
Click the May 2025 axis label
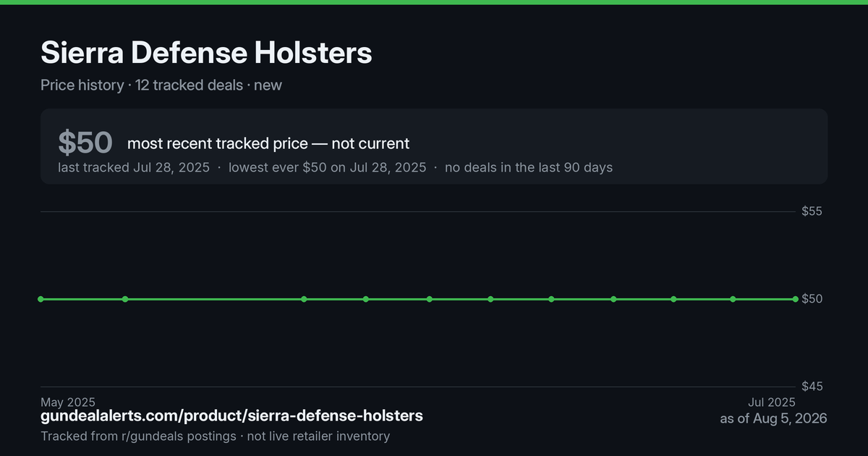pos(68,402)
